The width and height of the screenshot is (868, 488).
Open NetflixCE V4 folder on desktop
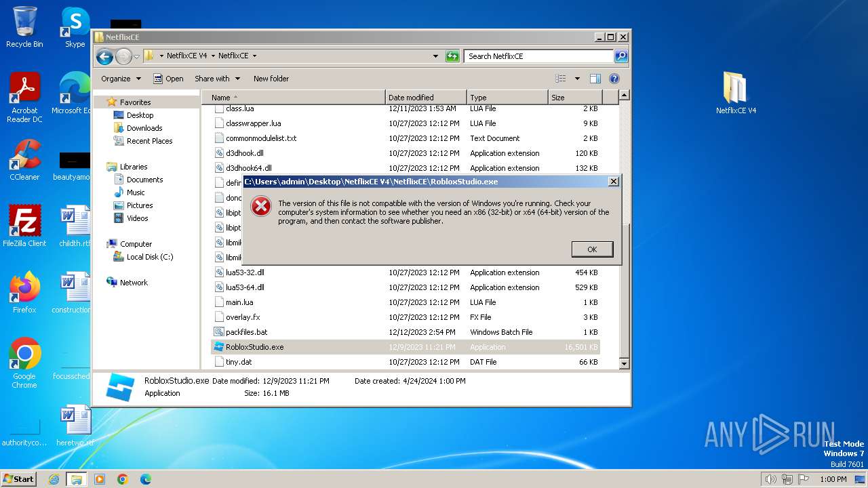point(736,92)
